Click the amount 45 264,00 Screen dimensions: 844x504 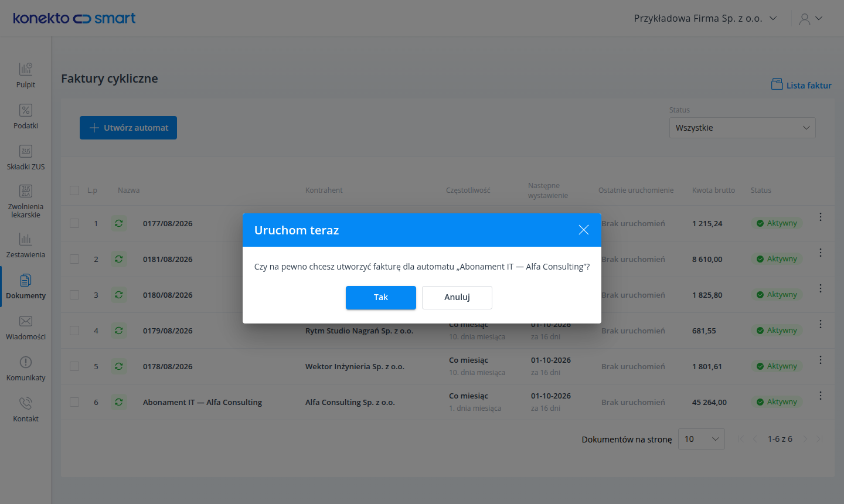[709, 403]
